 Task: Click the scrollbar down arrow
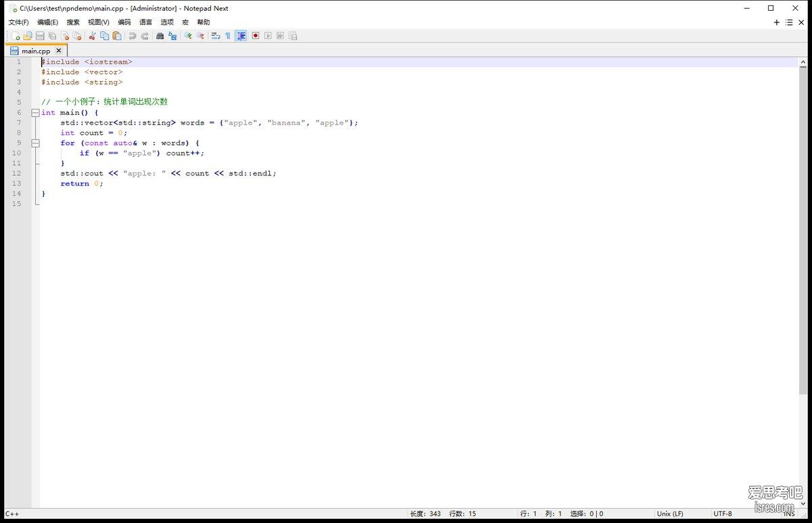click(803, 503)
